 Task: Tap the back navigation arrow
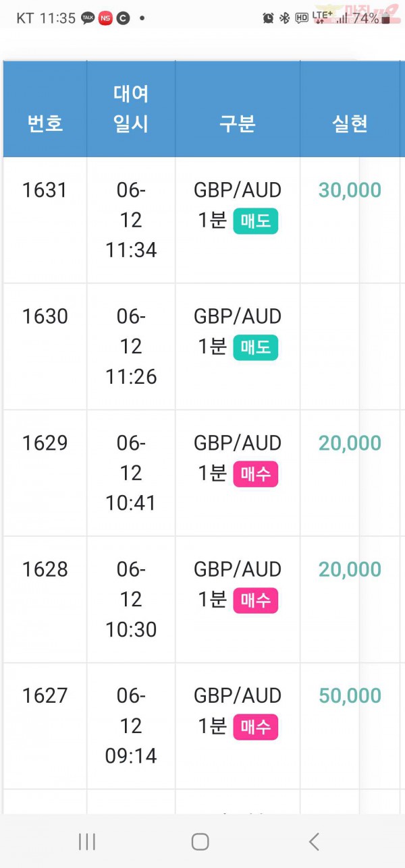tap(314, 841)
